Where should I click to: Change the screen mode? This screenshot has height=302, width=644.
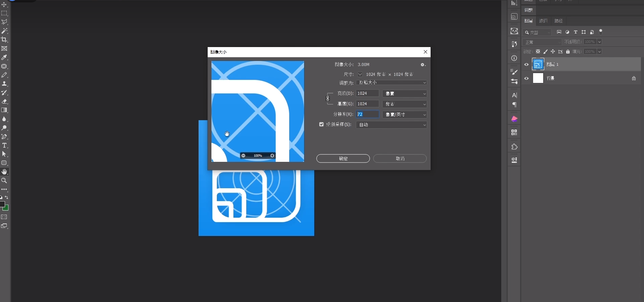(4, 226)
